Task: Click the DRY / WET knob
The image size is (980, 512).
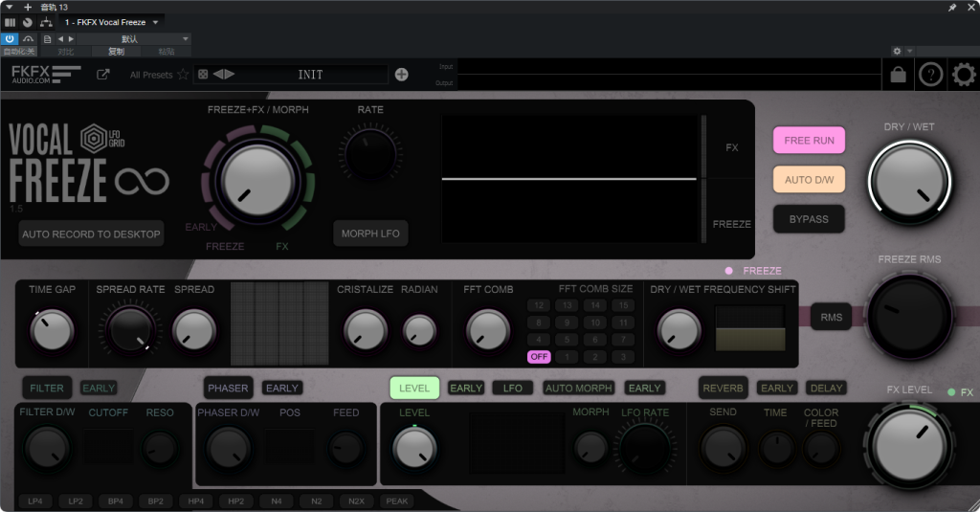Action: [909, 182]
